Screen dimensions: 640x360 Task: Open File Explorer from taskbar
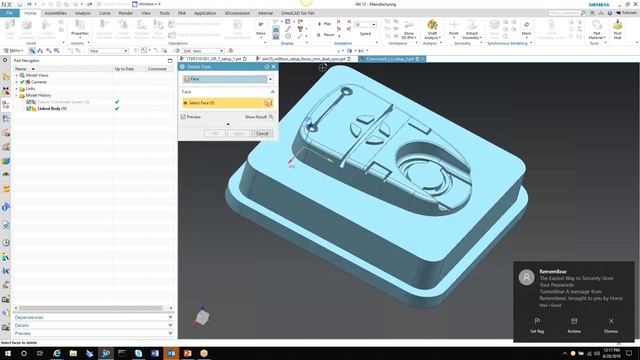pyautogui.click(x=73, y=353)
